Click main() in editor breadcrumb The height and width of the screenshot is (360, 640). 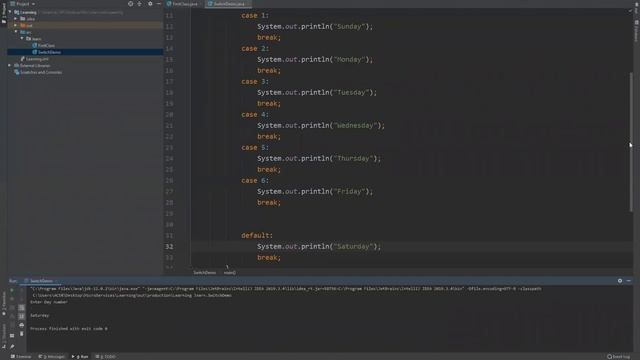(230, 273)
